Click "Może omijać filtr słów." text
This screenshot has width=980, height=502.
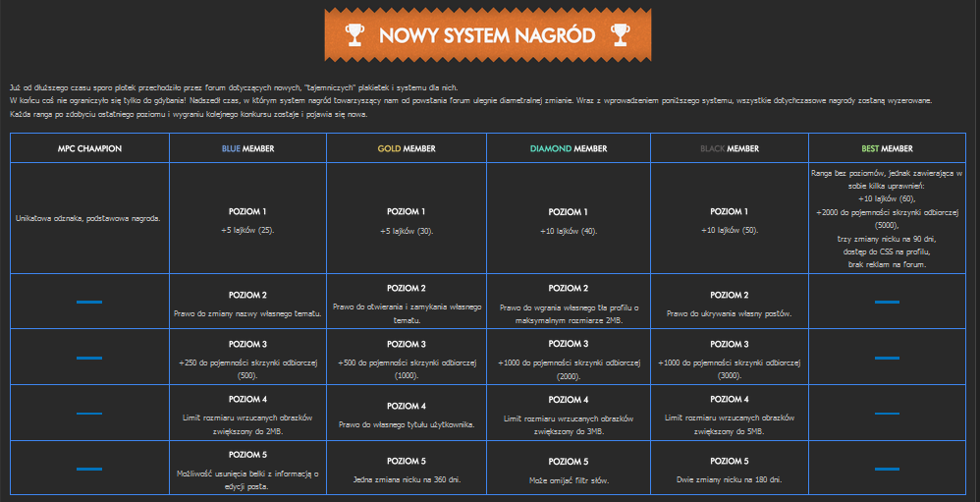[x=569, y=480]
